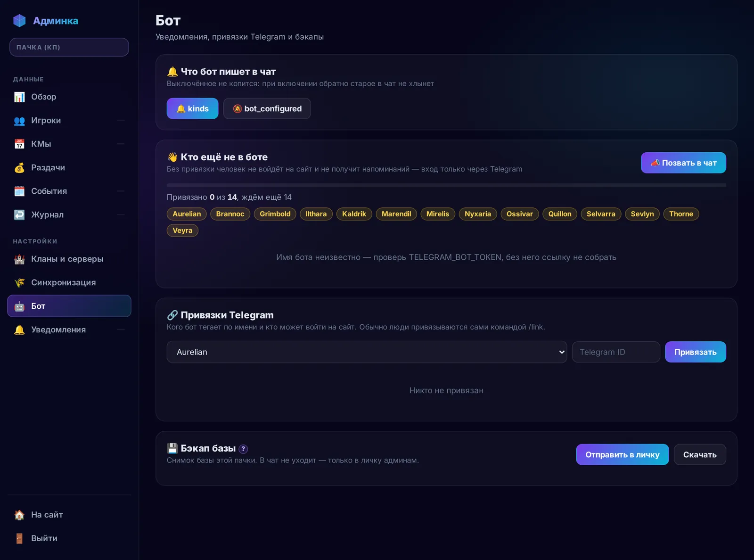The width and height of the screenshot is (754, 560).
Task: Click the На сайт house icon
Action: point(19,515)
